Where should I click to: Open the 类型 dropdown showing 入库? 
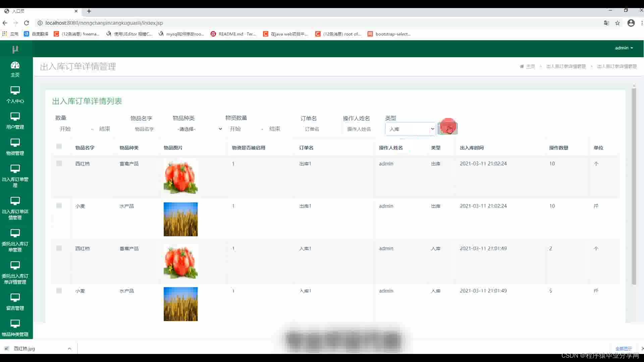(410, 129)
